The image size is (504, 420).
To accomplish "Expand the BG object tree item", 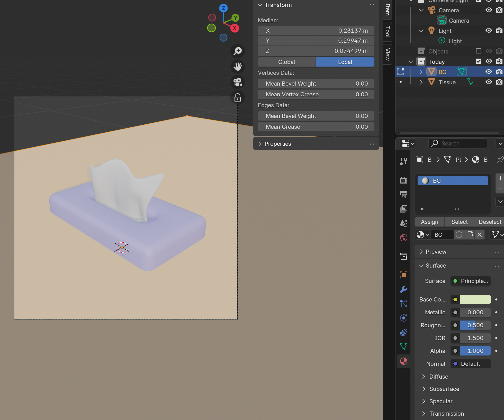I will 421,72.
